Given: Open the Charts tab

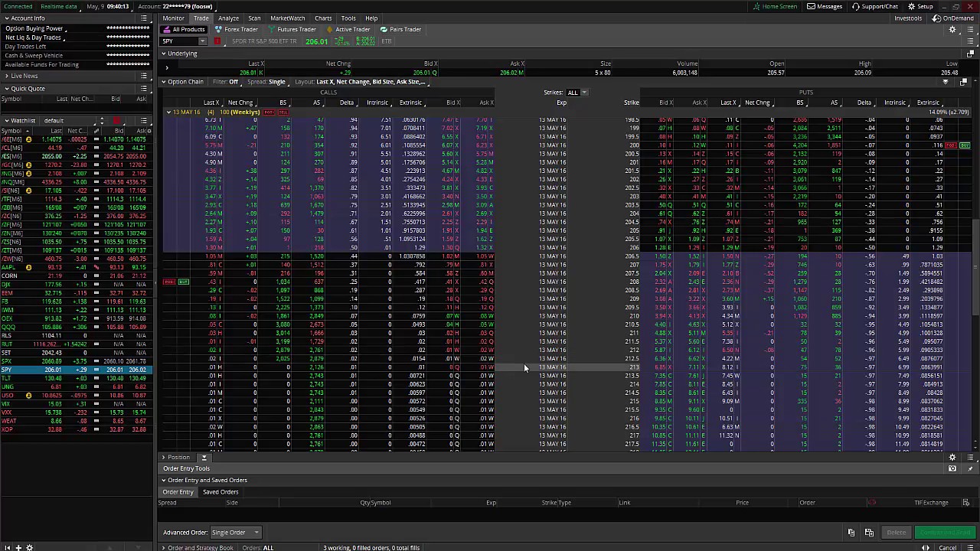Looking at the screenshot, I should coord(323,18).
